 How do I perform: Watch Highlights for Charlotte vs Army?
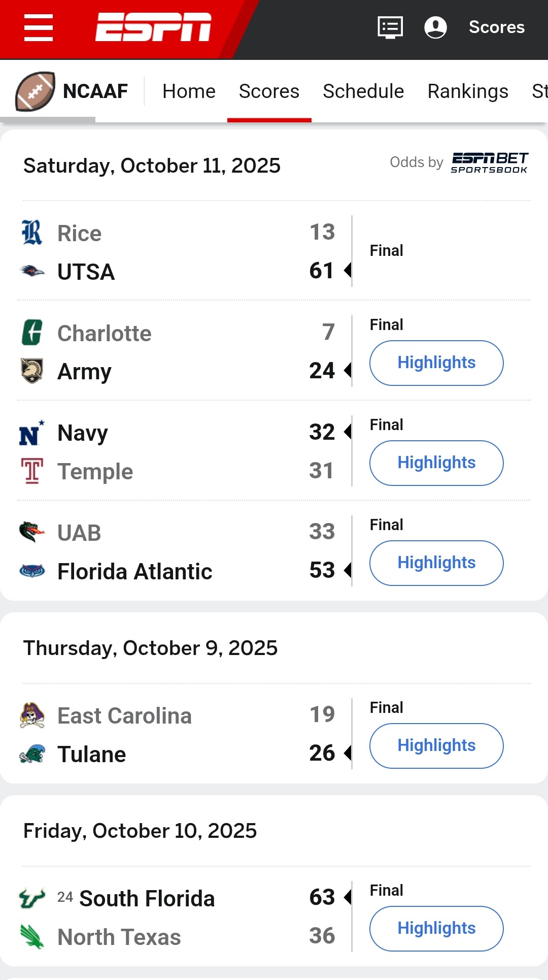pyautogui.click(x=436, y=363)
